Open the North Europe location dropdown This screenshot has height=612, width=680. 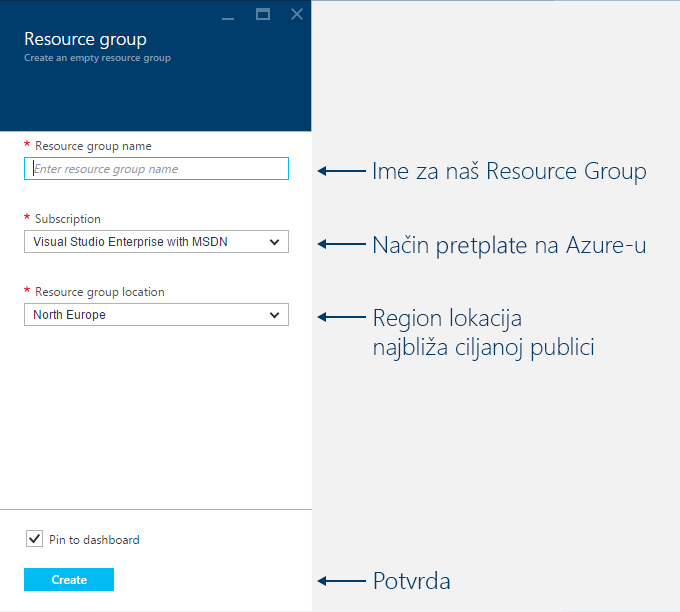point(156,314)
